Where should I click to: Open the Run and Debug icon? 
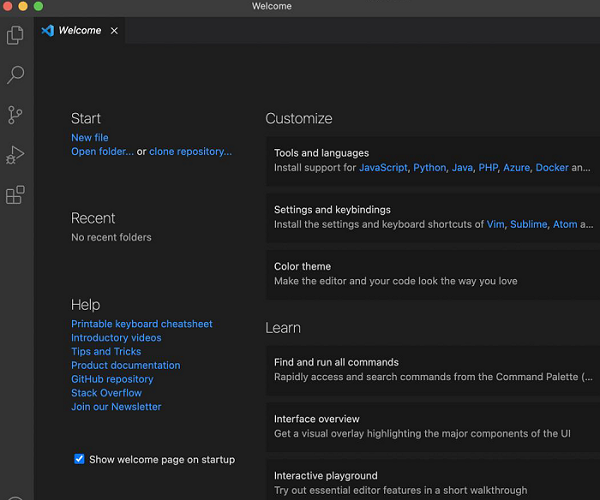pyautogui.click(x=15, y=155)
